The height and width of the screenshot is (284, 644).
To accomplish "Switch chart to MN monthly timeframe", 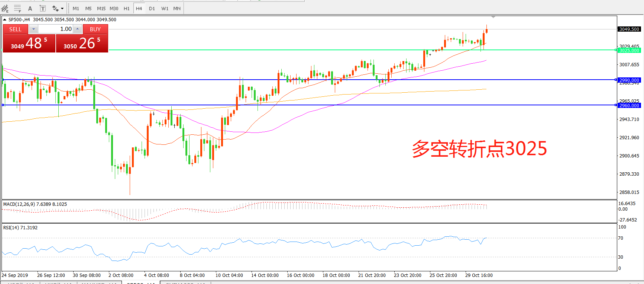I will (x=177, y=8).
